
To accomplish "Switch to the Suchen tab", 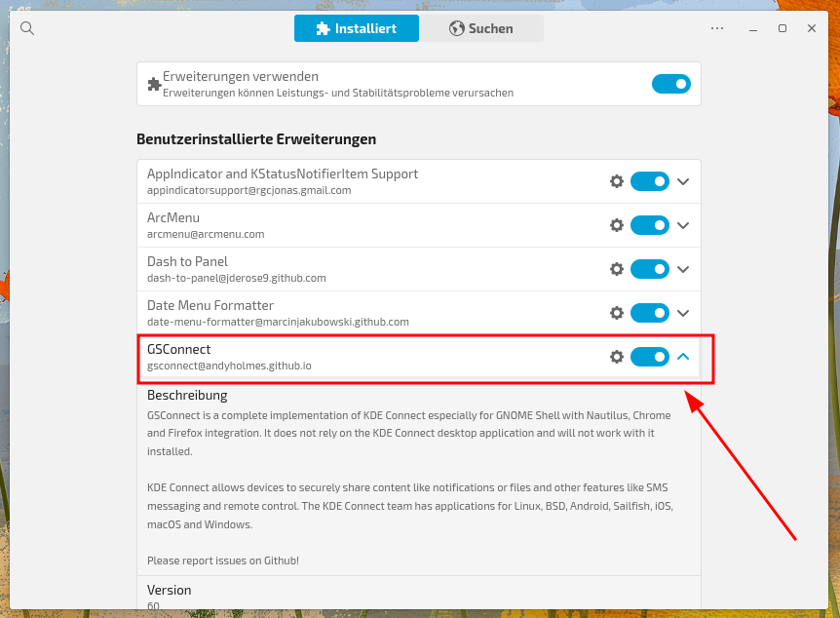I will click(x=481, y=28).
